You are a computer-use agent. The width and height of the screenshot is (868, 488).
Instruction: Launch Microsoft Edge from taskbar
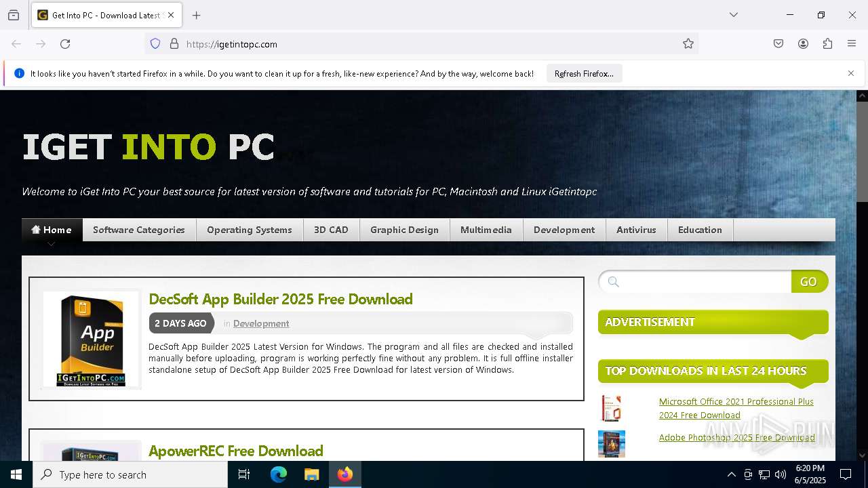click(x=279, y=474)
